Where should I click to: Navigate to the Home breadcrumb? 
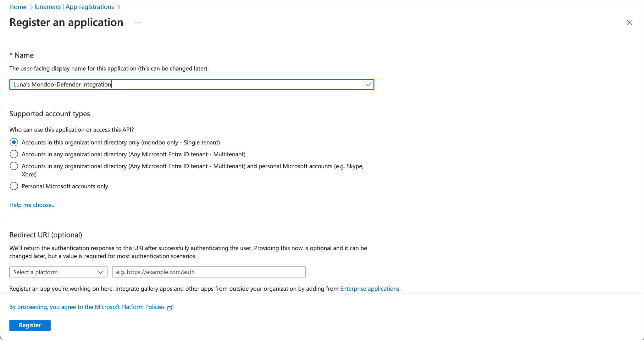tap(18, 7)
